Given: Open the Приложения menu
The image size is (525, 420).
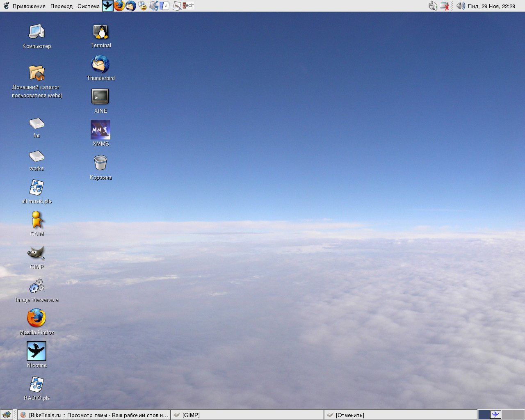Looking at the screenshot, I should click(x=29, y=6).
